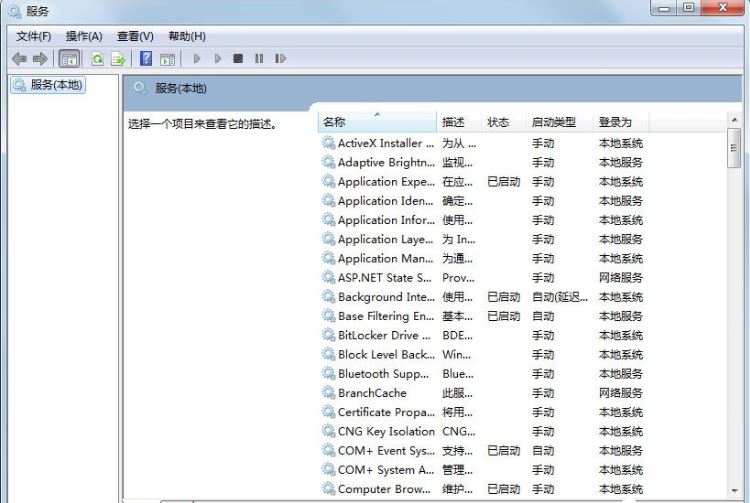Sort by the 名称 column header

point(377,122)
